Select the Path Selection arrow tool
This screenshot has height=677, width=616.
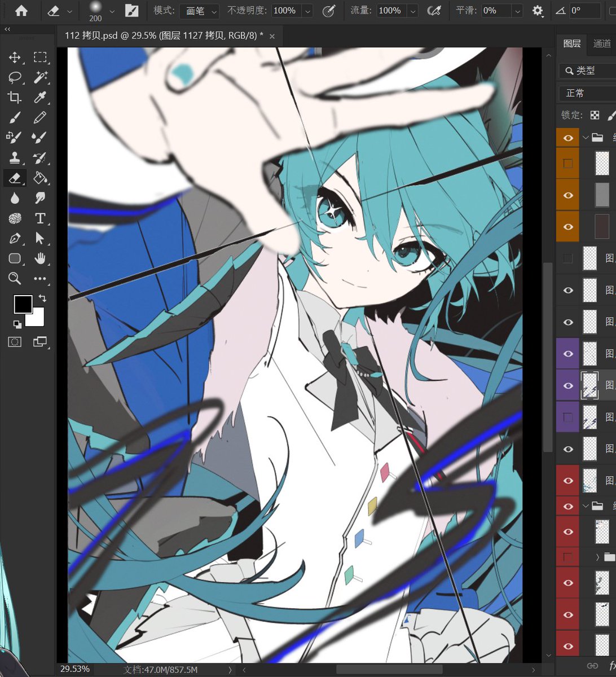(40, 238)
